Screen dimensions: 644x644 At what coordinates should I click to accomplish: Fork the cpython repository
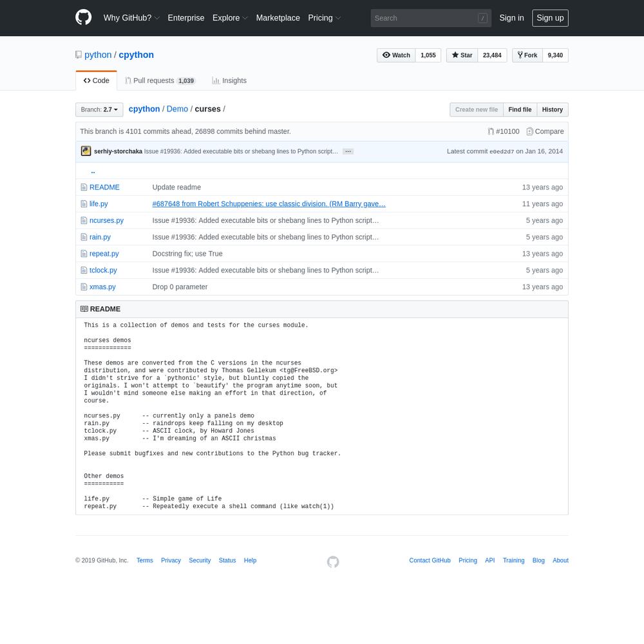click(x=527, y=55)
